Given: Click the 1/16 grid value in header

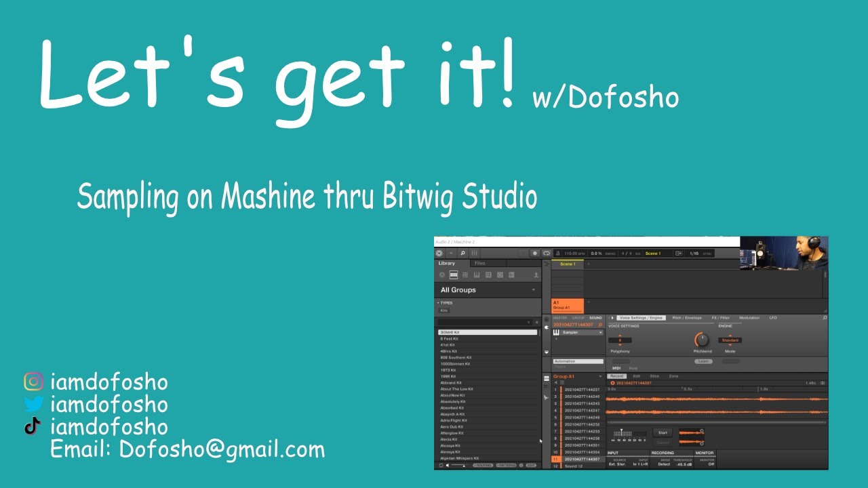Looking at the screenshot, I should 694,253.
